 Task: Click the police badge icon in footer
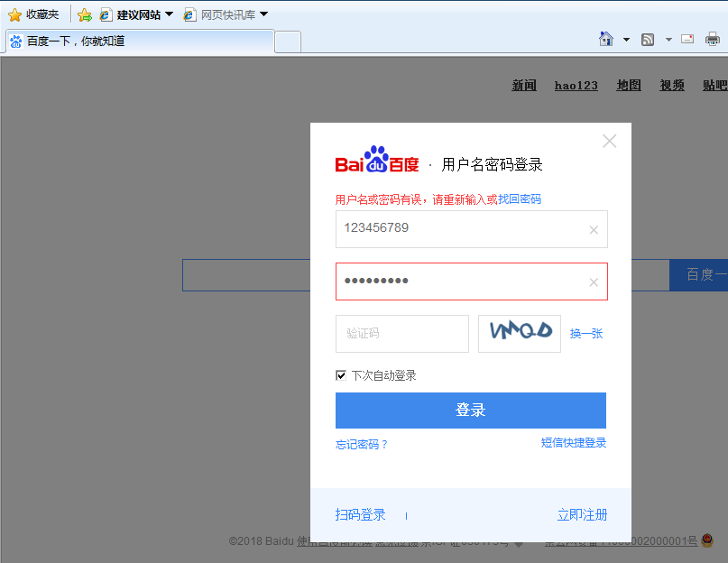point(707,540)
